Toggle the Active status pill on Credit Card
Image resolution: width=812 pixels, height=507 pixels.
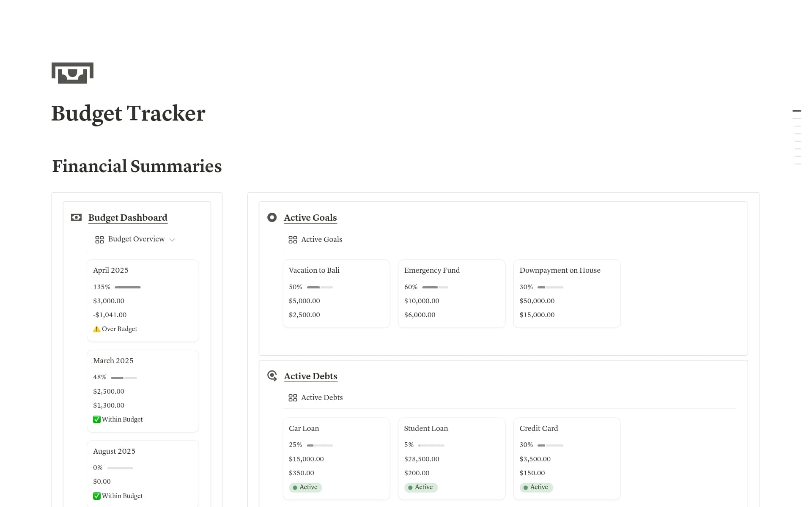pos(536,487)
